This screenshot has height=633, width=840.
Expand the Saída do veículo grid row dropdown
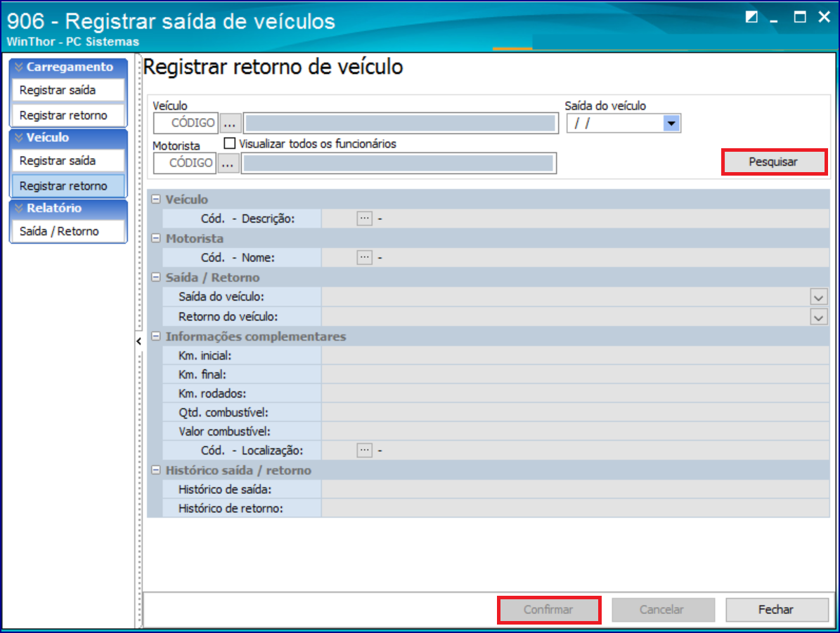(x=818, y=297)
